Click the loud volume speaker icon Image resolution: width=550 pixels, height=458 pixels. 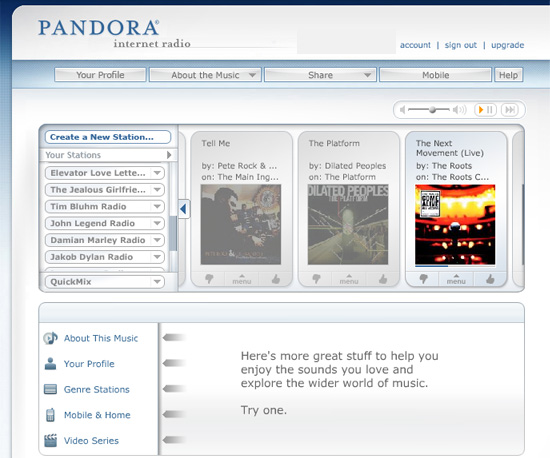tap(460, 110)
